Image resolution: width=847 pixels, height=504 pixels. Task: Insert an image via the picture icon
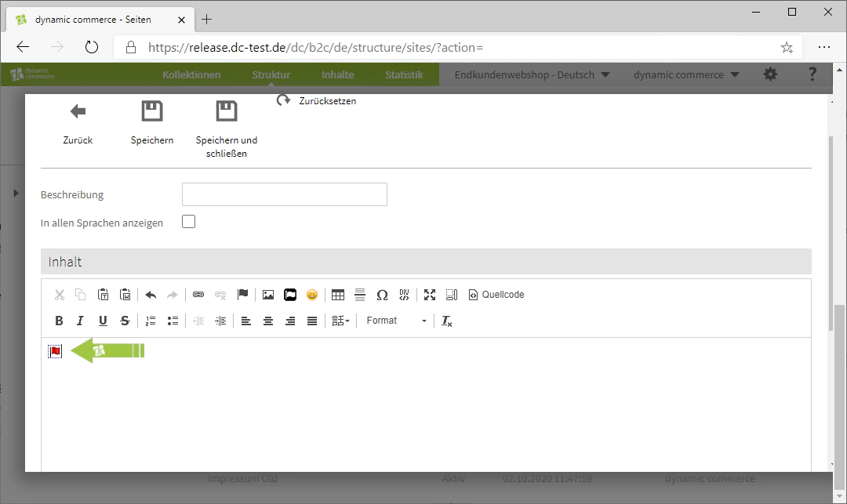coord(268,295)
